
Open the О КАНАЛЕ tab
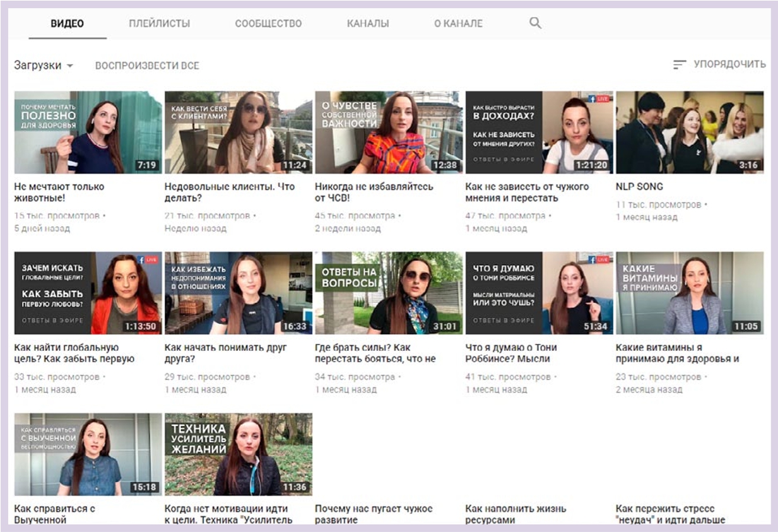click(x=458, y=24)
